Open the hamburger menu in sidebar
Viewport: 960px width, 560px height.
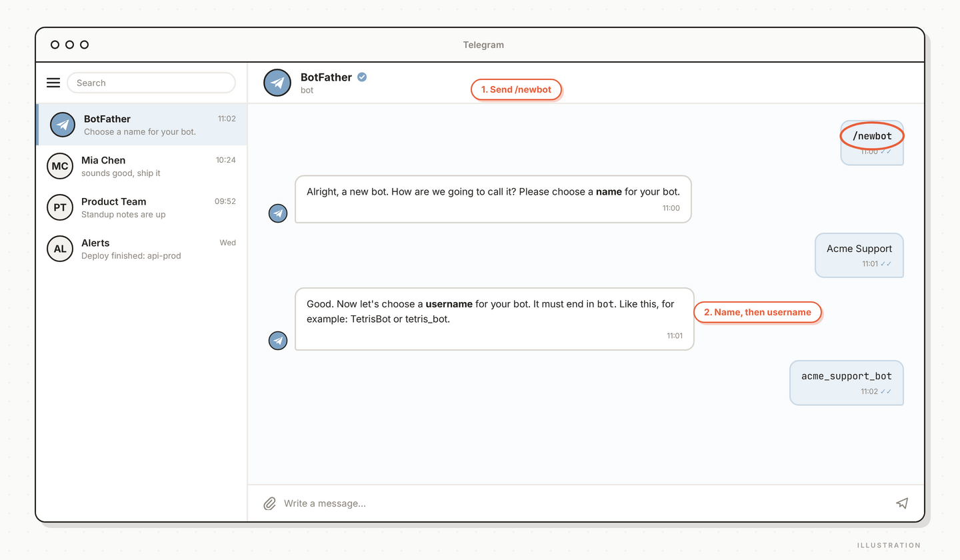(53, 83)
